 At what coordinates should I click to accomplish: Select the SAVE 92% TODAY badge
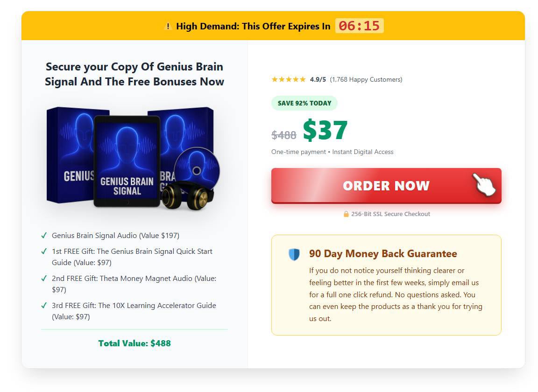click(304, 103)
